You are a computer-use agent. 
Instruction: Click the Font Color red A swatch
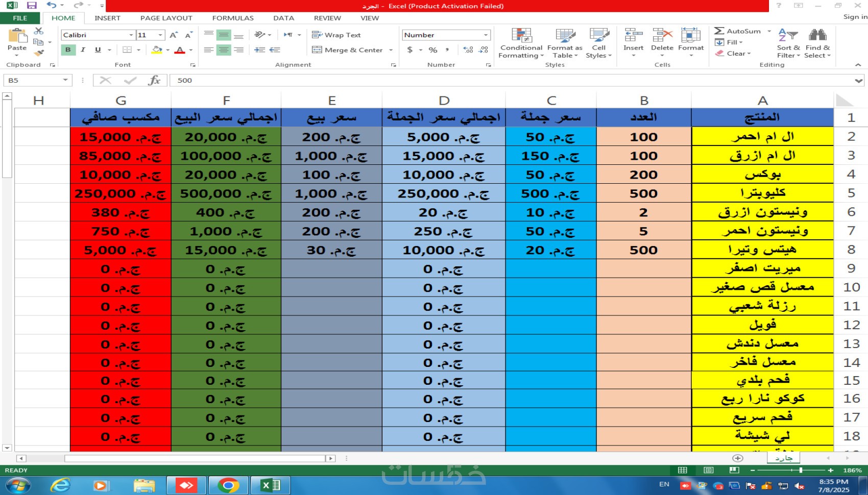[179, 50]
